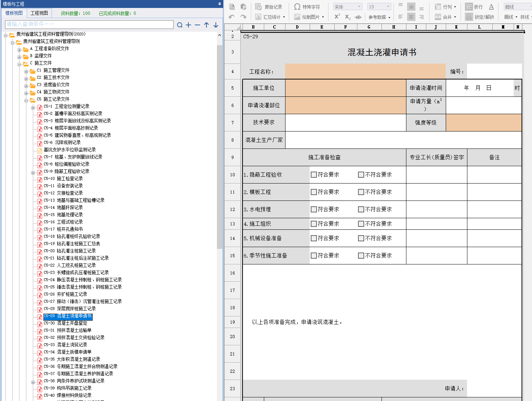Open the 画线 draw border dropdown
Screen dimensions: 532x401
tap(511, 17)
